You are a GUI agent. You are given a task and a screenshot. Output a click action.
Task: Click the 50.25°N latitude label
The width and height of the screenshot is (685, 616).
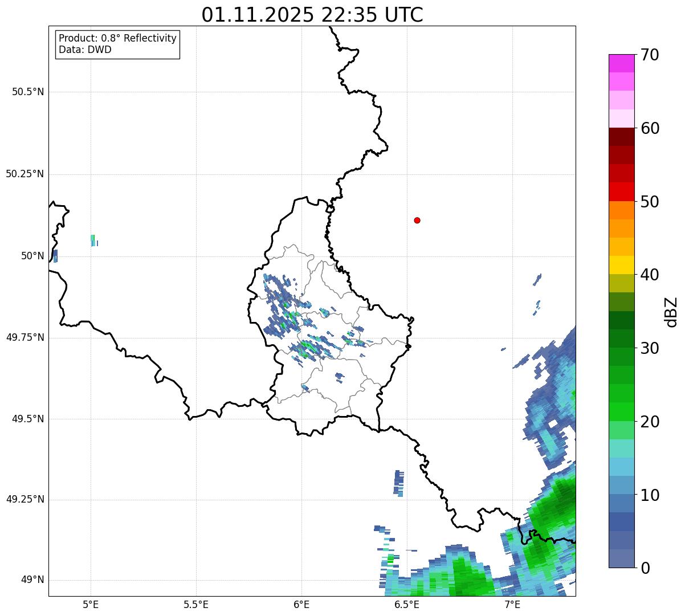25,174
